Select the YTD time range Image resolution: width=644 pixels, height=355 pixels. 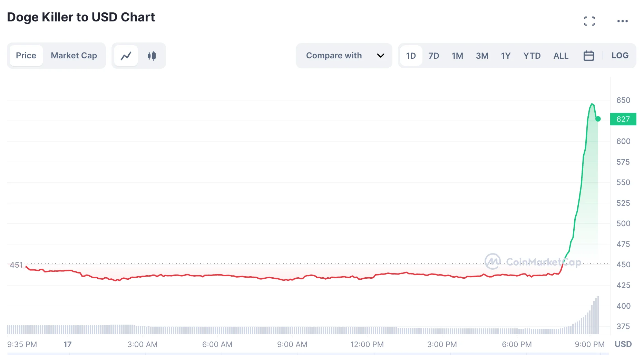(532, 56)
